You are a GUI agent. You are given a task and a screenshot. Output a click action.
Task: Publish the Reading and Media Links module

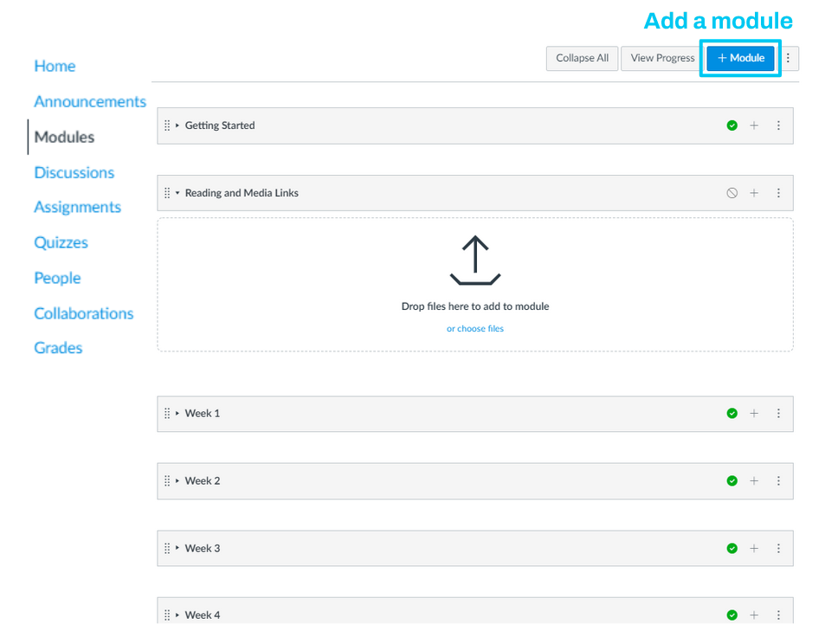point(732,193)
